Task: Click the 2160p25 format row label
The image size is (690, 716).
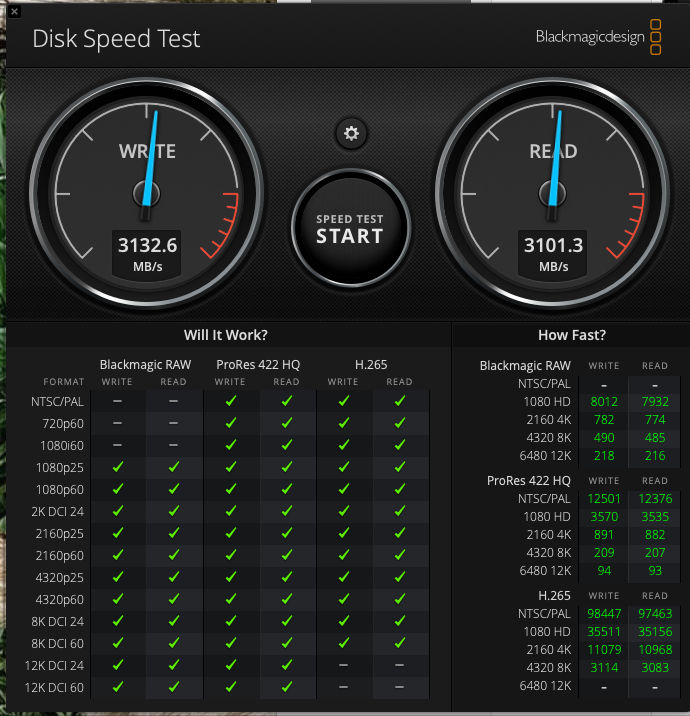Action: pyautogui.click(x=60, y=533)
